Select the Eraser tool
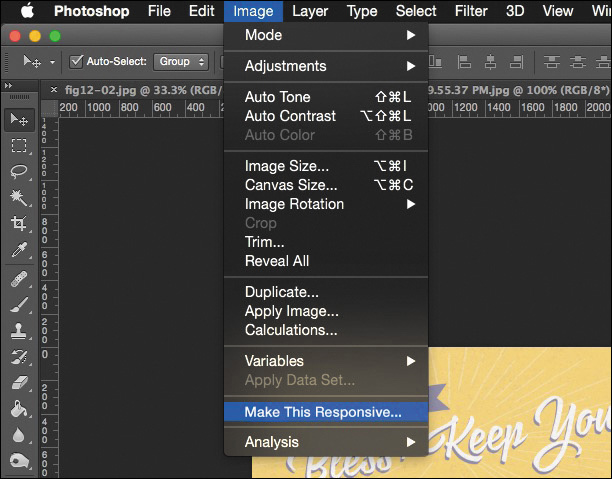 (x=19, y=383)
